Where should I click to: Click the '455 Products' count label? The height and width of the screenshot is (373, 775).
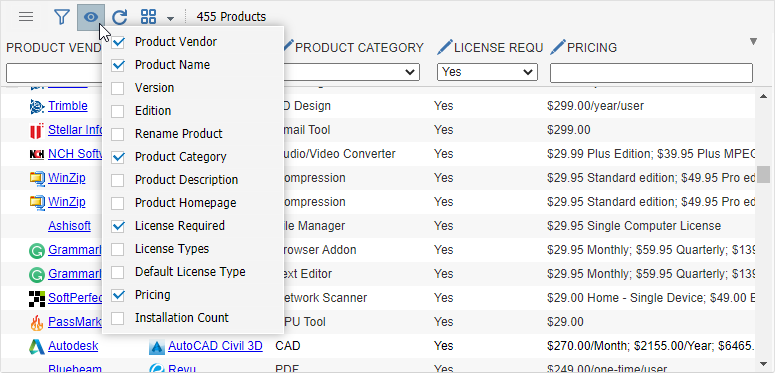click(x=231, y=17)
